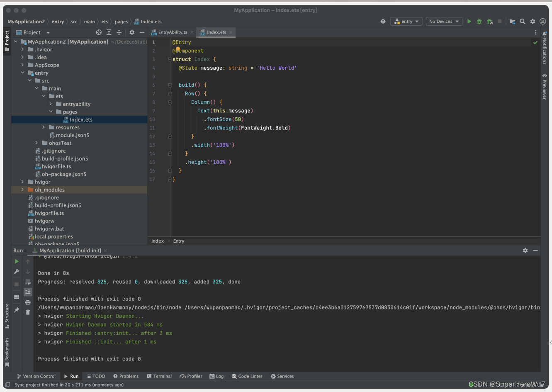Click the layout icon in Run panel sidebar
Viewport: 552px width, 392px height.
[17, 297]
